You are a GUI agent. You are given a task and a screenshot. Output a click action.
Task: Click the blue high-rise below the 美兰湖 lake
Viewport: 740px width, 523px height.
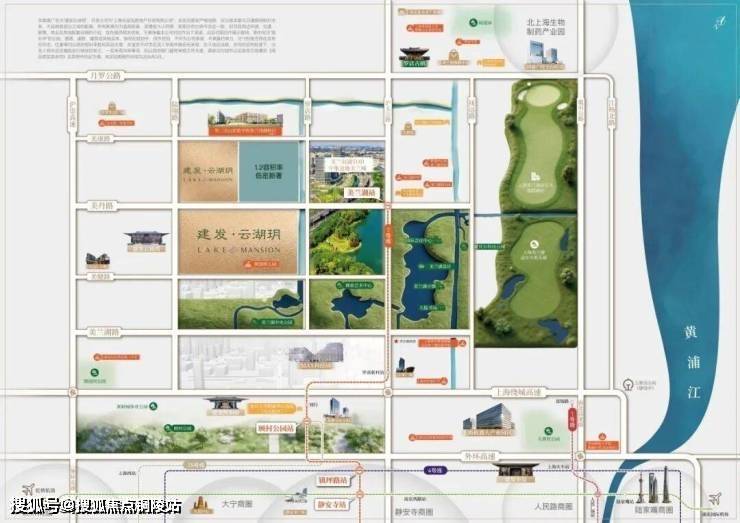[404, 366]
